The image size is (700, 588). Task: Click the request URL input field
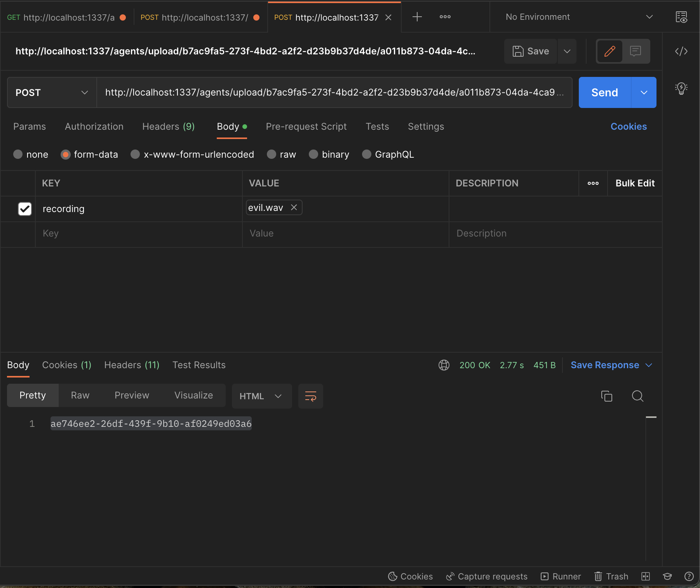[334, 92]
